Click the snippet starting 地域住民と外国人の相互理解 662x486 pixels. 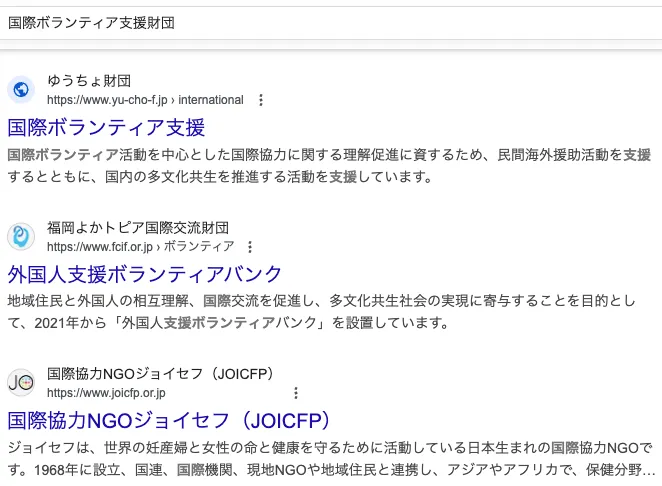click(322, 312)
